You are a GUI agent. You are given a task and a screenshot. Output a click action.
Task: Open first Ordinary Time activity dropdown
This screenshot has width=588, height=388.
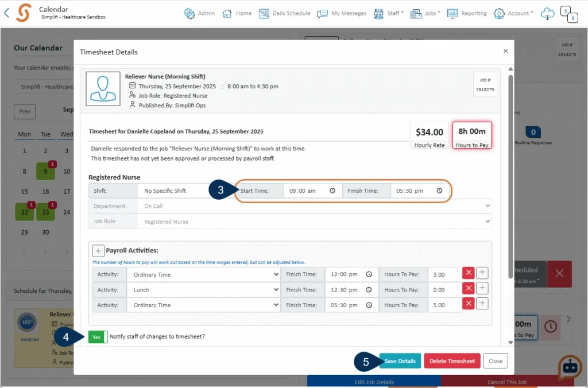[x=203, y=274]
